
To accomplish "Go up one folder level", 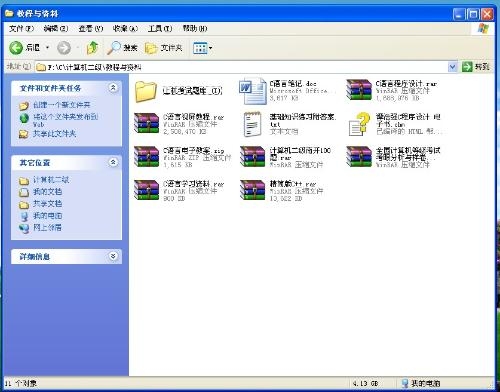I will tap(92, 48).
